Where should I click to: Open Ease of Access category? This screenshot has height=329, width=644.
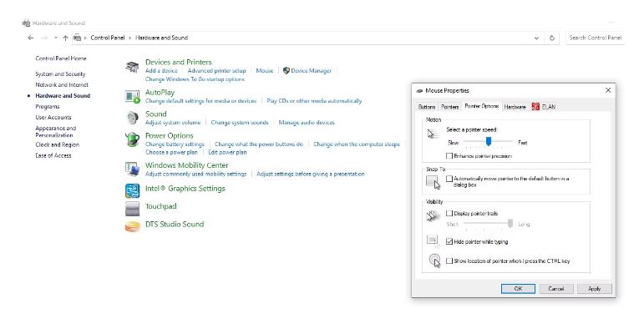click(53, 155)
